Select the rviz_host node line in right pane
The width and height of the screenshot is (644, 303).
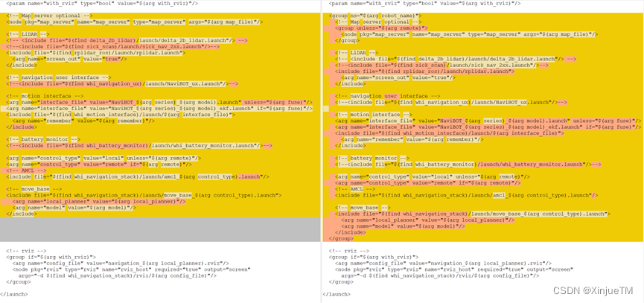click(454, 269)
